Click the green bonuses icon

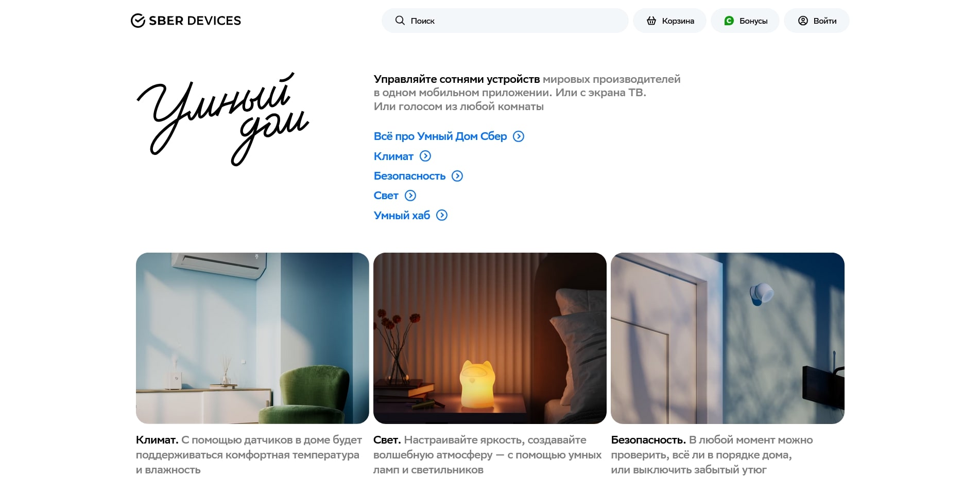pos(729,21)
